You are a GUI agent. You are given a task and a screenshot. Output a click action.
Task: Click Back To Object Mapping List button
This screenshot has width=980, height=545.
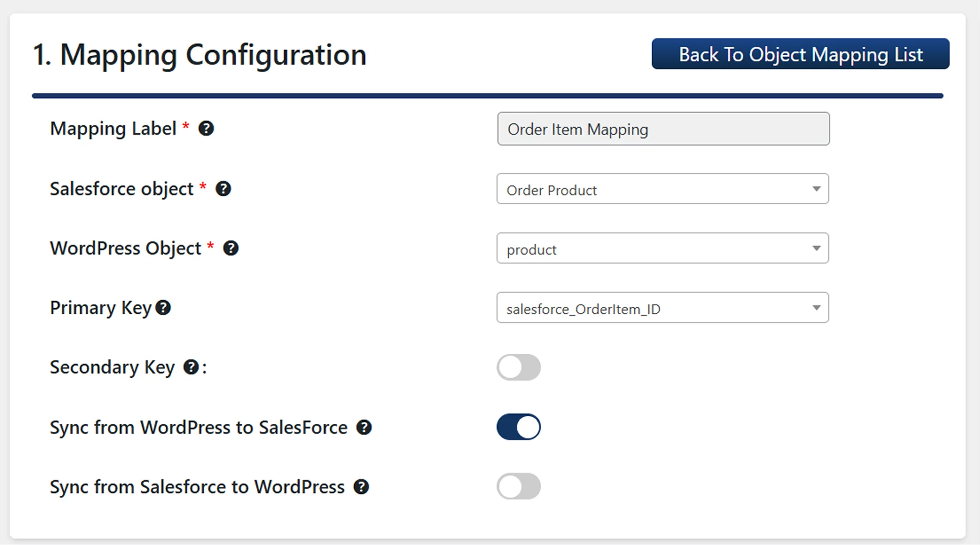click(801, 54)
